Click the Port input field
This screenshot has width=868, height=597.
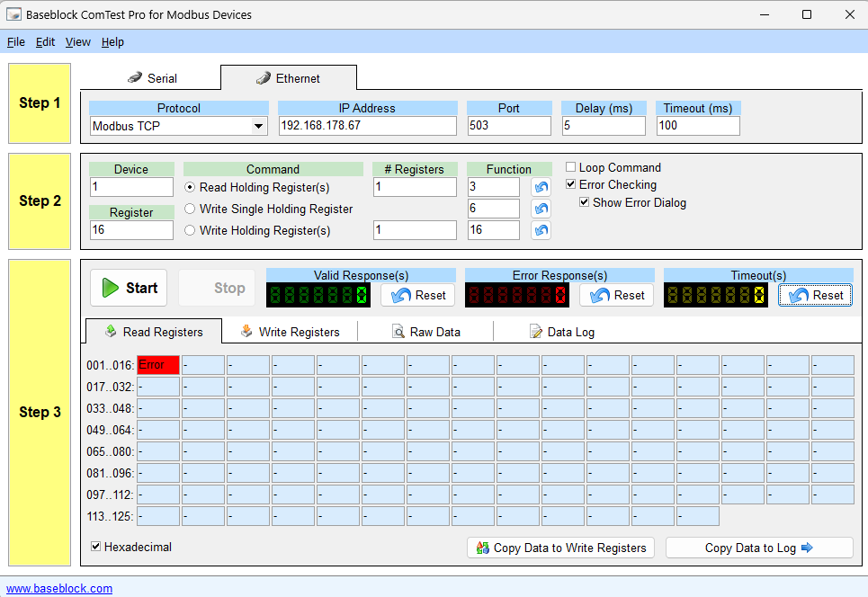(x=509, y=126)
